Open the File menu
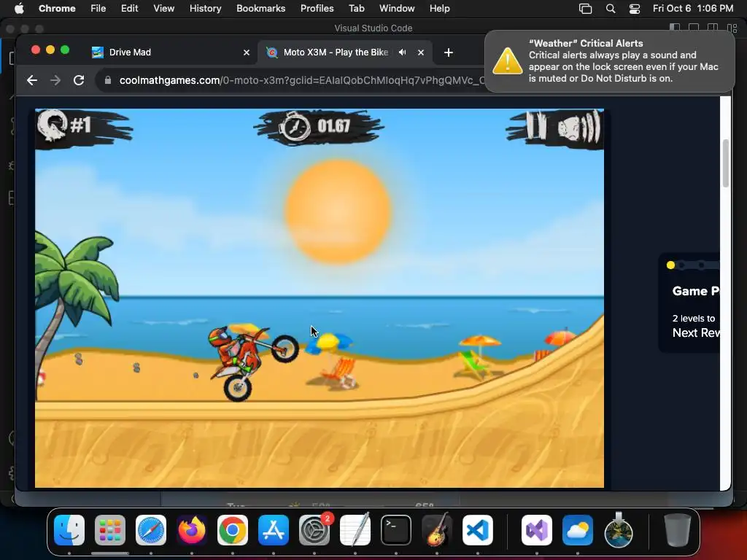Screen dimensions: 747x560 click(x=98, y=9)
